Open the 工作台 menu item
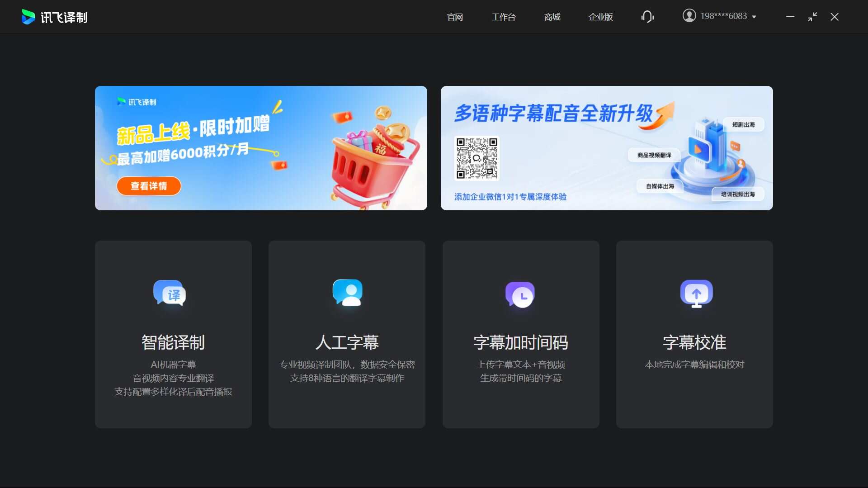The image size is (868, 488). 504,17
